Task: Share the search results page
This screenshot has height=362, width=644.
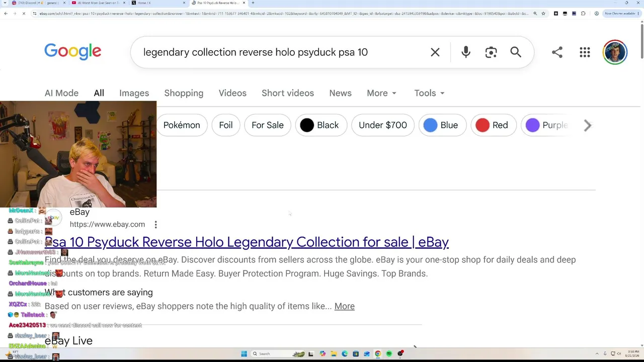Action: click(x=557, y=52)
